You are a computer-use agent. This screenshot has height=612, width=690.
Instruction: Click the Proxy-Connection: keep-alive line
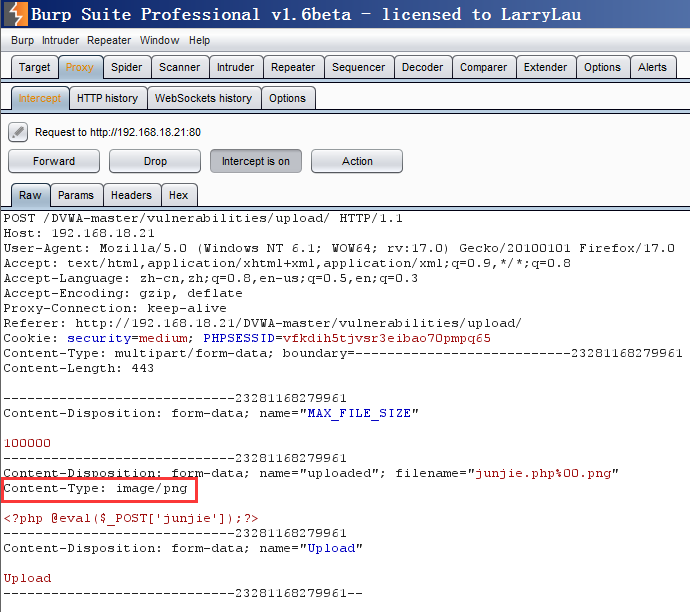115,308
